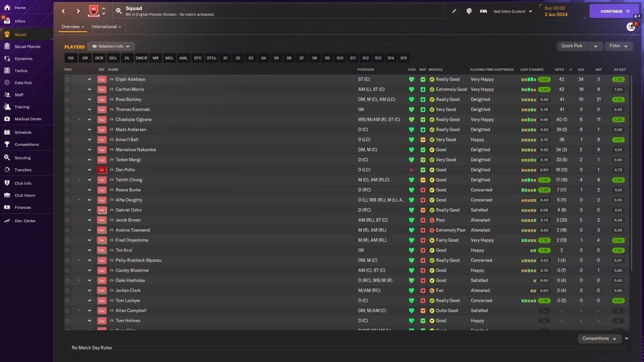Screen dimensions: 644x362
Task: Open the arrow next to Quick Pick
Action: [595, 46]
